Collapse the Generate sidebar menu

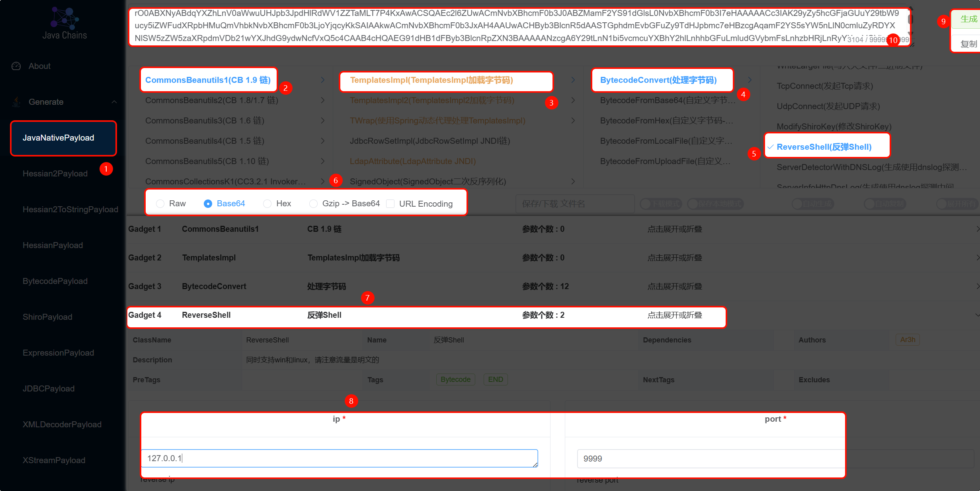114,102
